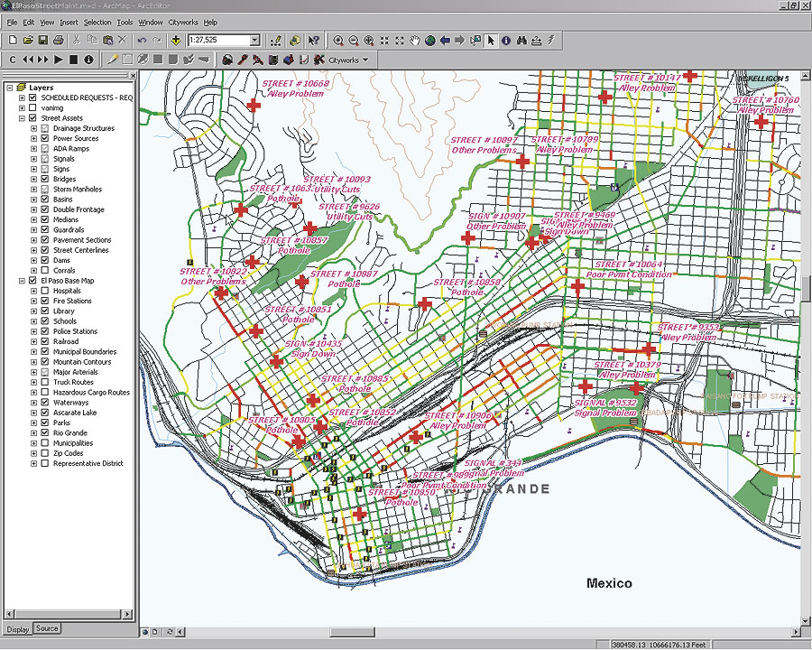Open the Selection menu
This screenshot has height=650, width=812.
pyautogui.click(x=97, y=22)
